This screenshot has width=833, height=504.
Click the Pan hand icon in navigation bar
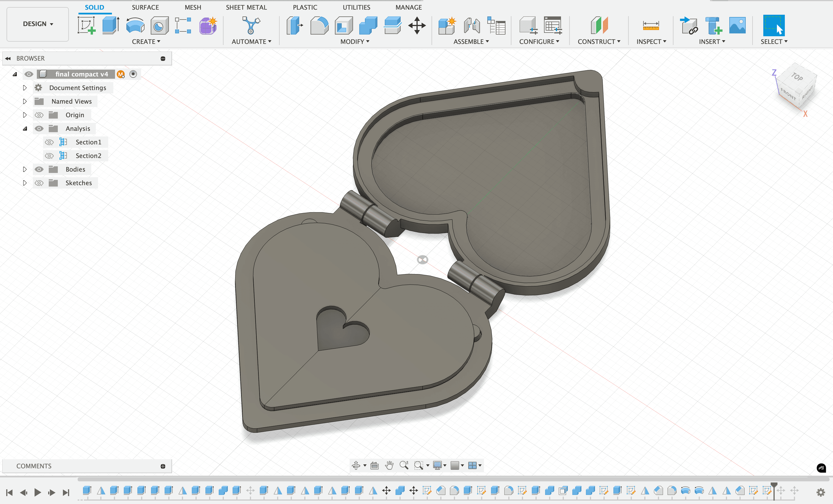[389, 465]
